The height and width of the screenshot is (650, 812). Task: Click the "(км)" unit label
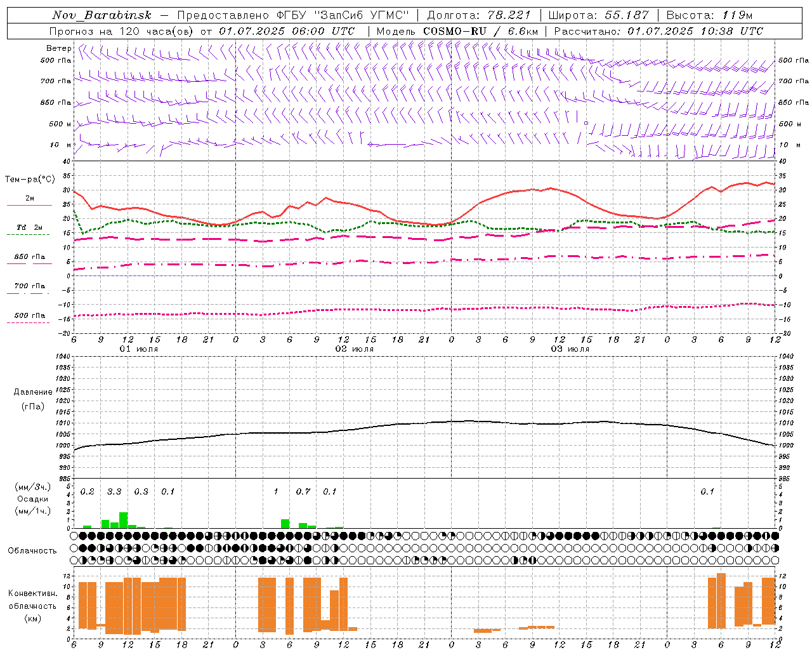[32, 618]
